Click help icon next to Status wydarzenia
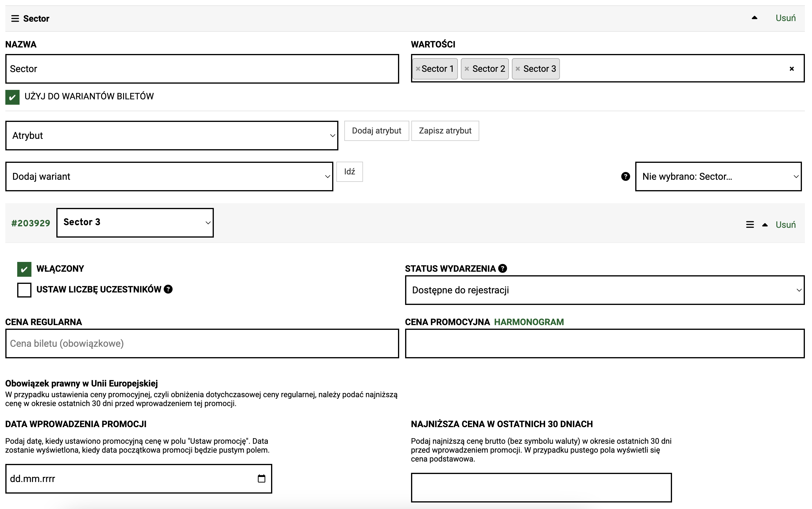Image resolution: width=812 pixels, height=509 pixels. pyautogui.click(x=502, y=268)
